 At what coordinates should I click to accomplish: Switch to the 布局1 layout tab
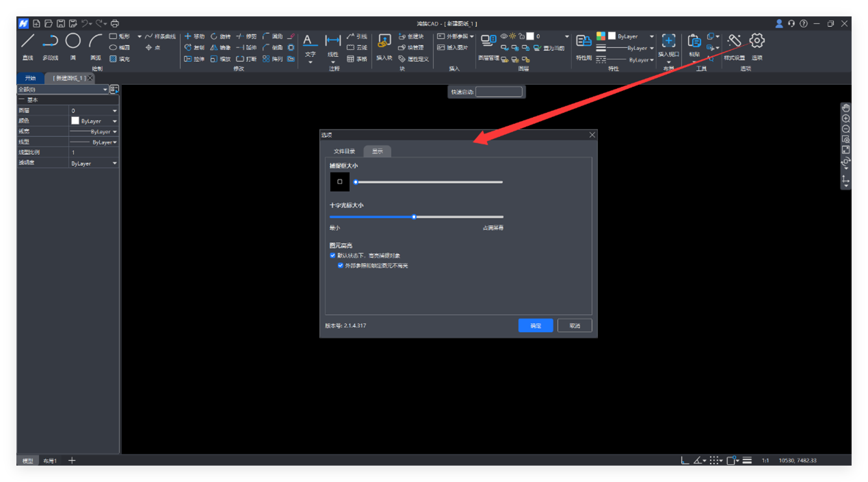point(50,461)
